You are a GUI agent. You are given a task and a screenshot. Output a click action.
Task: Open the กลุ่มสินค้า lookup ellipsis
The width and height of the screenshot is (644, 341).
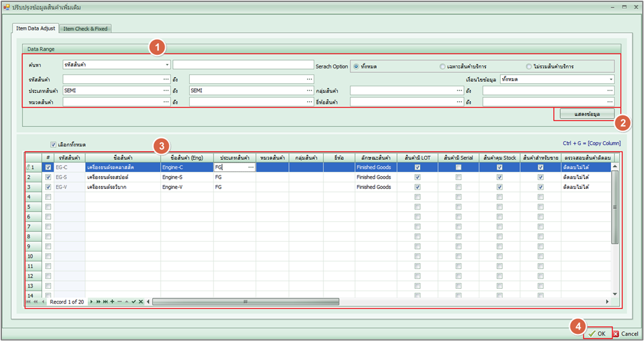457,91
